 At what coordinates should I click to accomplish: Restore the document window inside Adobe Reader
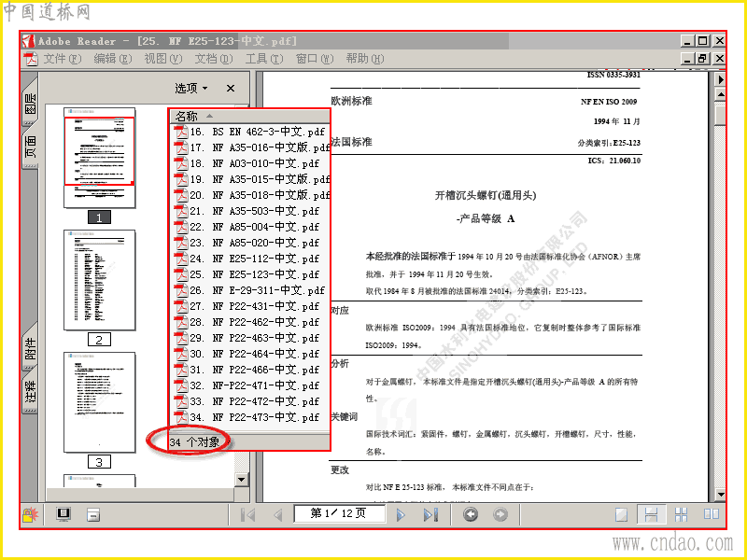[x=702, y=59]
